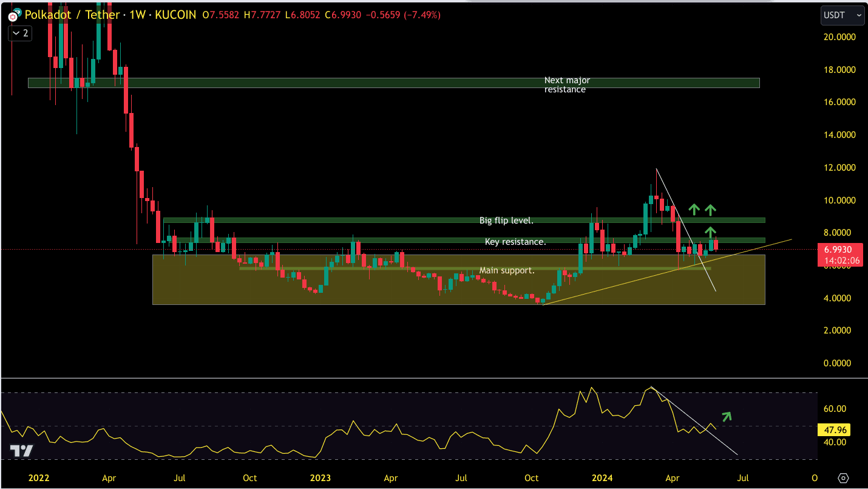Click the 2022 label on time axis
This screenshot has width=868, height=489.
point(38,478)
